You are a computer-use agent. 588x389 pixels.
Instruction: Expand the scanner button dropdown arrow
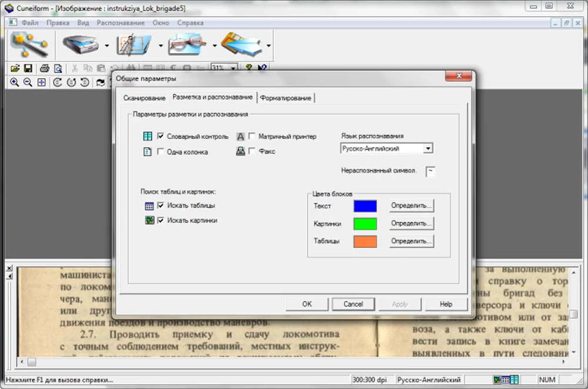107,45
